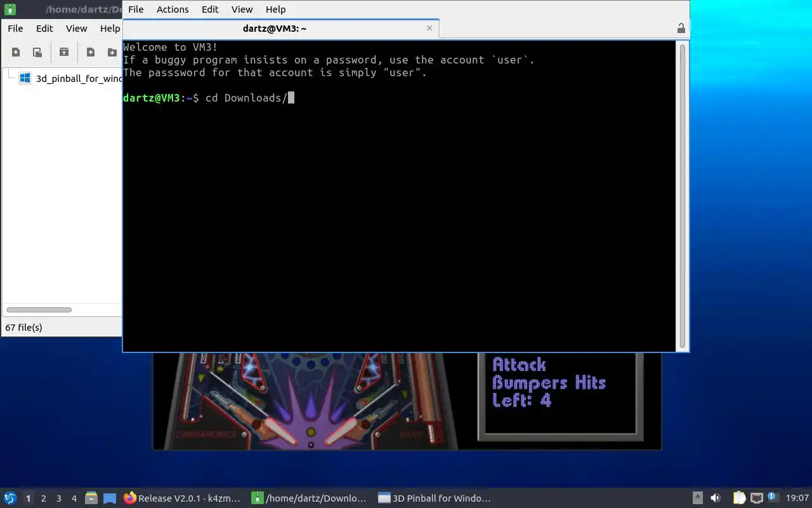
Task: Click the pinball 'Attack Bumpers Hits Left: 4' display
Action: point(549,382)
